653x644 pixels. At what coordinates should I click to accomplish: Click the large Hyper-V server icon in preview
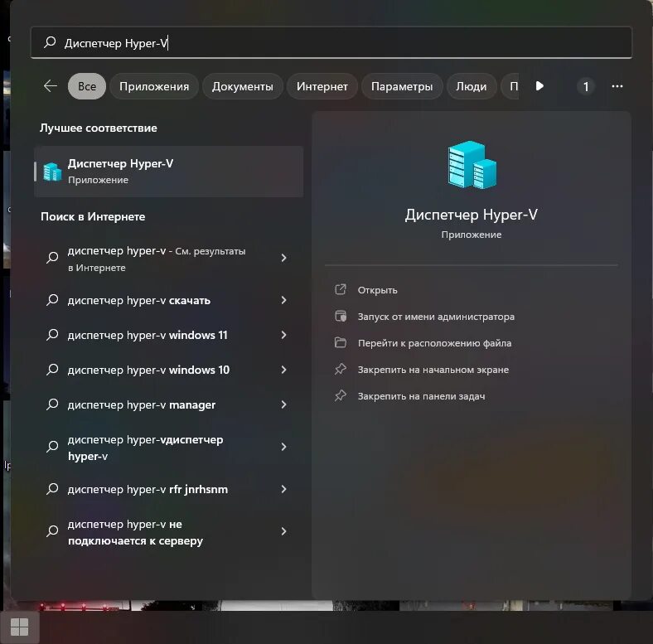click(472, 165)
